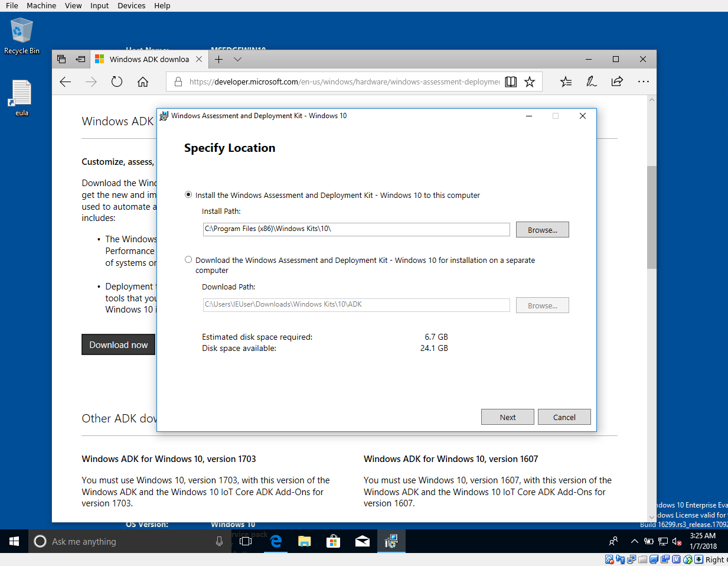Click VirtualBox audio status indicator

621,560
